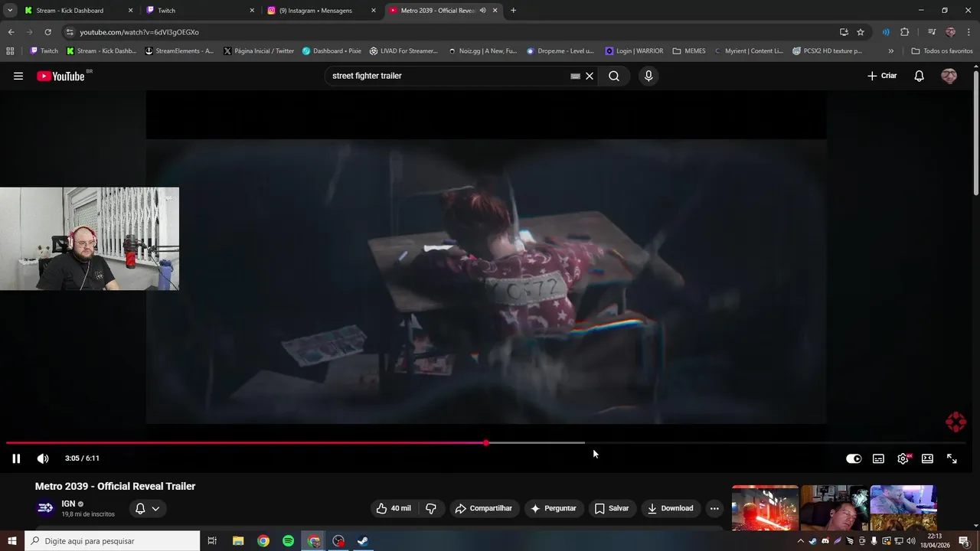980x551 pixels.
Task: Switch to the Stream - Kick Dashboard tab
Action: [77, 11]
